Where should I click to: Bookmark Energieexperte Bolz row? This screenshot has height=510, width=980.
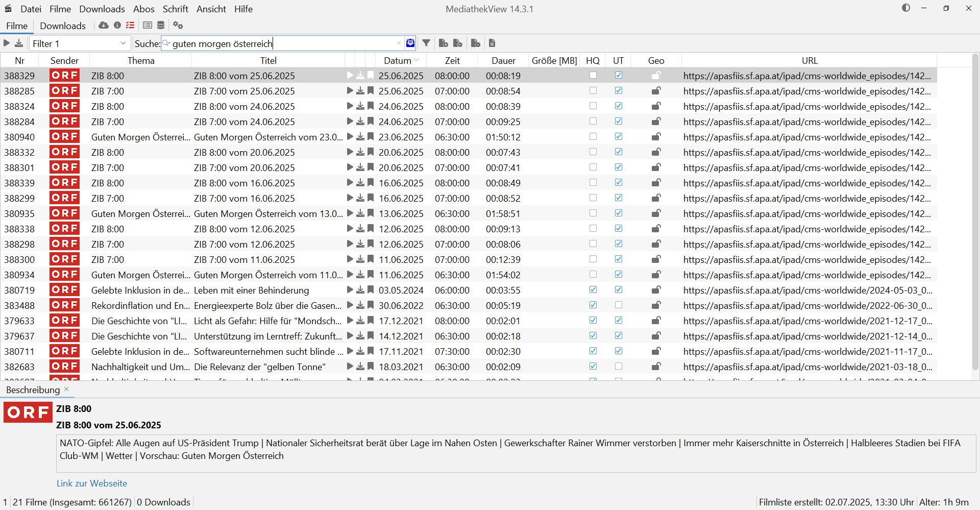click(371, 305)
